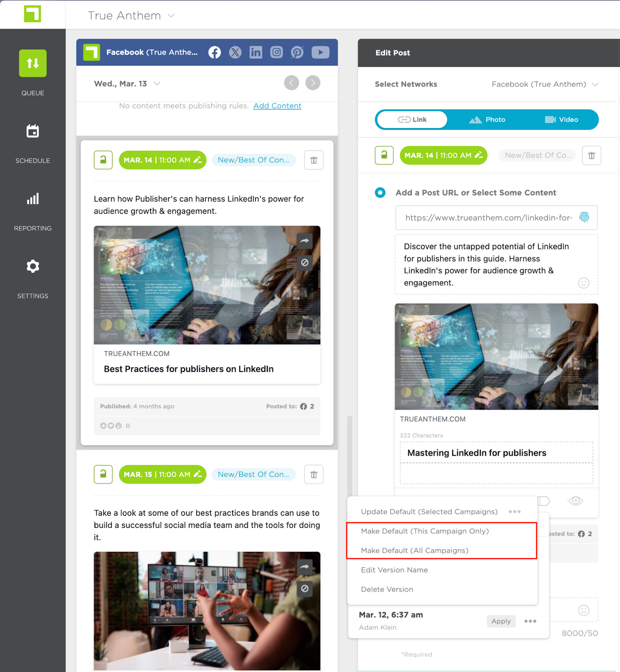The image size is (620, 672).
Task: Edit MAR. 15 | 11:00 AM time in queue
Action: [x=162, y=475]
